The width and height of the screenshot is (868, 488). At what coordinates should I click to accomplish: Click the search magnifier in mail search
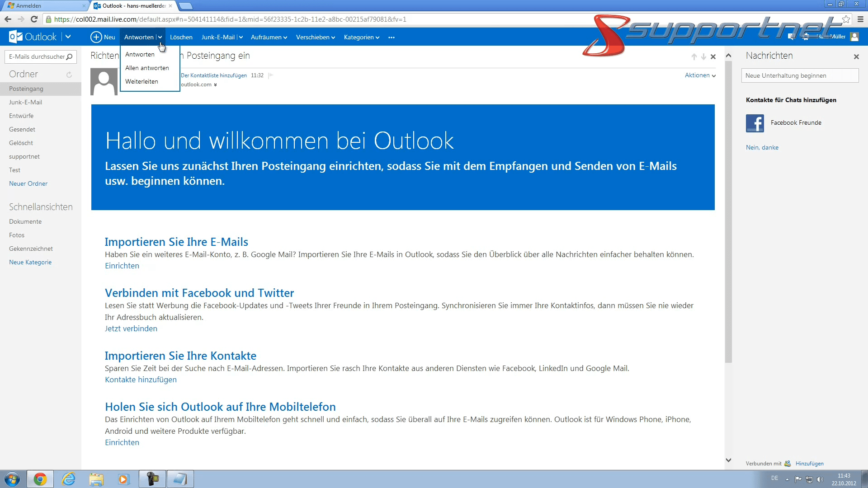coord(69,57)
